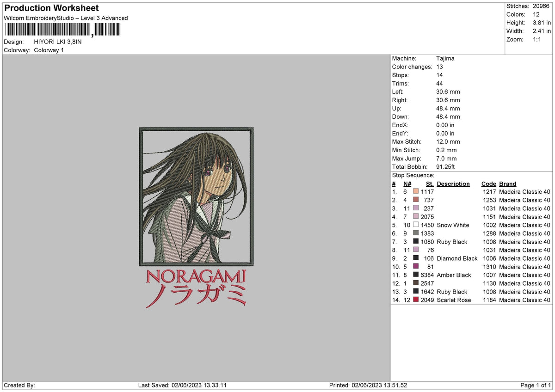Click the Down: label

400,116
